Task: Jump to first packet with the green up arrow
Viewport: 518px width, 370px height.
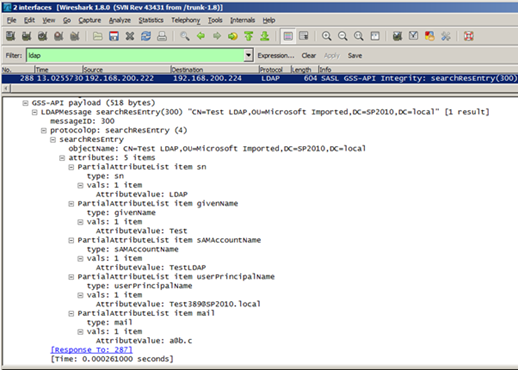Action: 249,36
